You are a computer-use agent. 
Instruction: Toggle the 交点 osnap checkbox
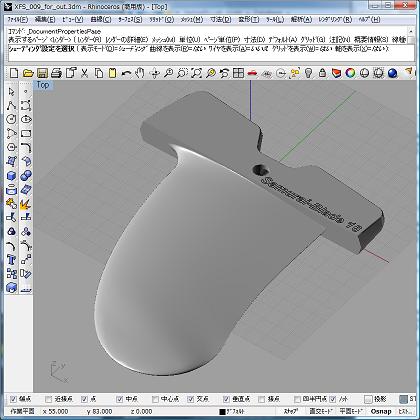click(190, 399)
